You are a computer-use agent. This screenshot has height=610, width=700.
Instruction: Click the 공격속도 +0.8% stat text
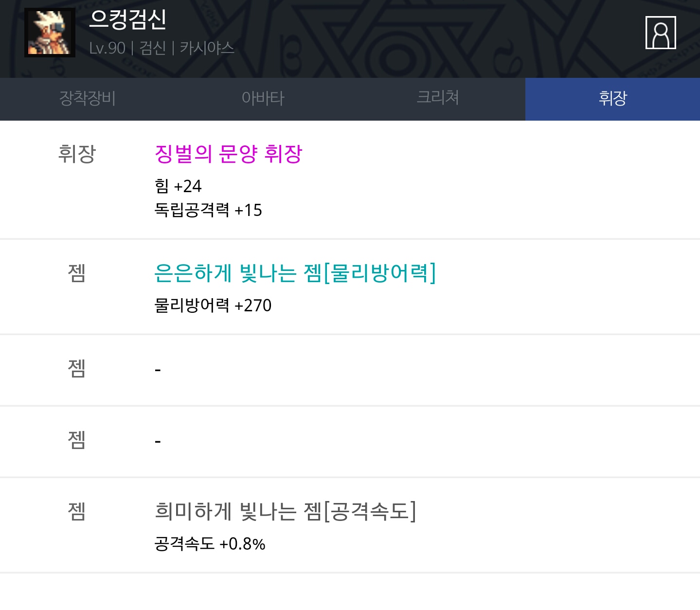pos(210,544)
